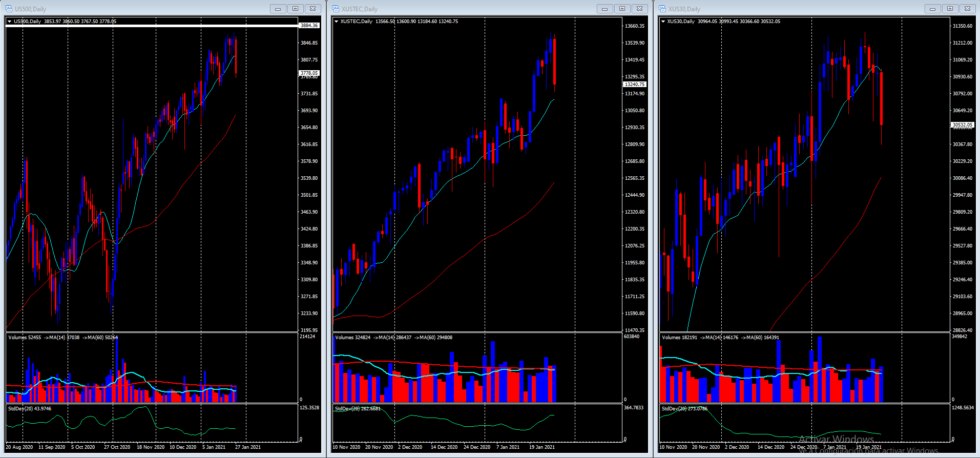Viewport: 980px width, 458px height.
Task: Click 14 Dec 2020 date in XUS30 chart
Action: tap(771, 447)
